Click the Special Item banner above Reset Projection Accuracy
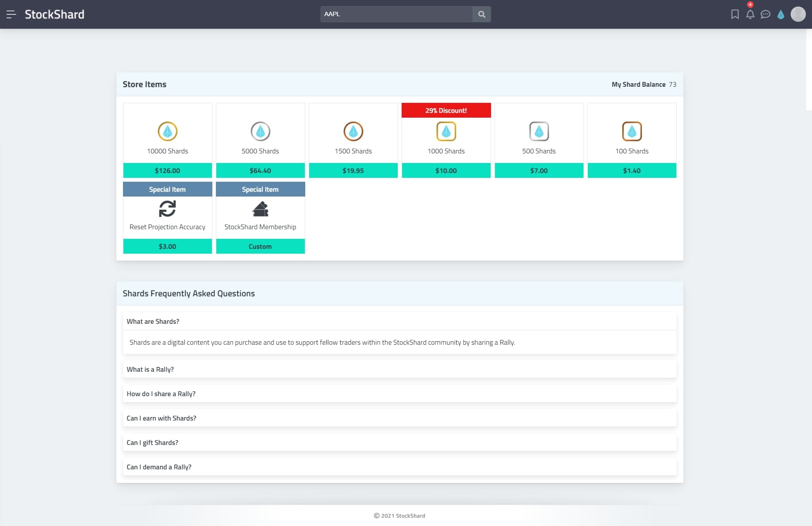 pyautogui.click(x=167, y=189)
